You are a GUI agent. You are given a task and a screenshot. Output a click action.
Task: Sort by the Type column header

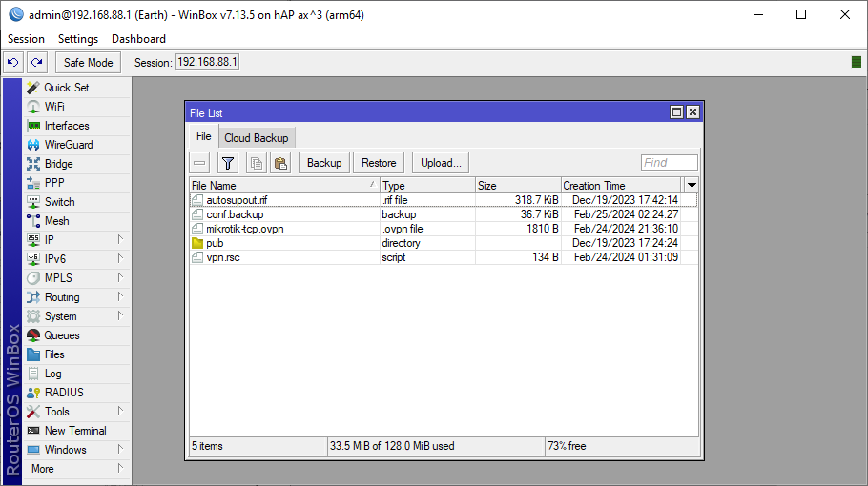[x=428, y=185]
